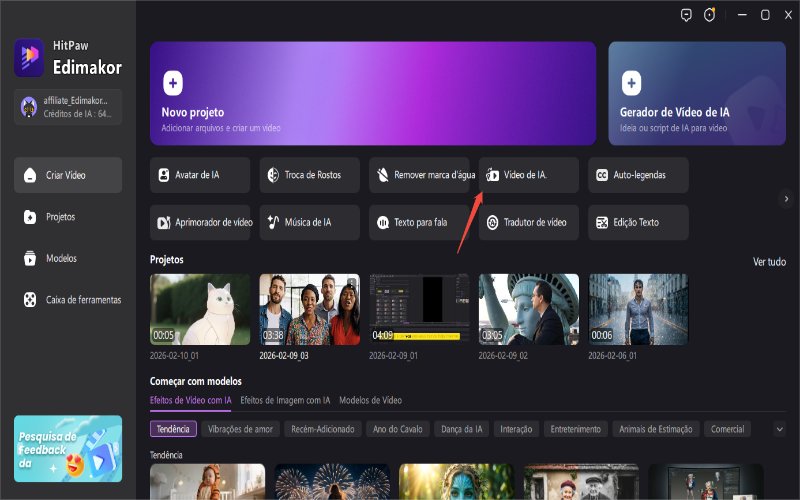The height and width of the screenshot is (500, 800).
Task: Open the baby template thumbnail under Tendência
Action: pos(208,481)
